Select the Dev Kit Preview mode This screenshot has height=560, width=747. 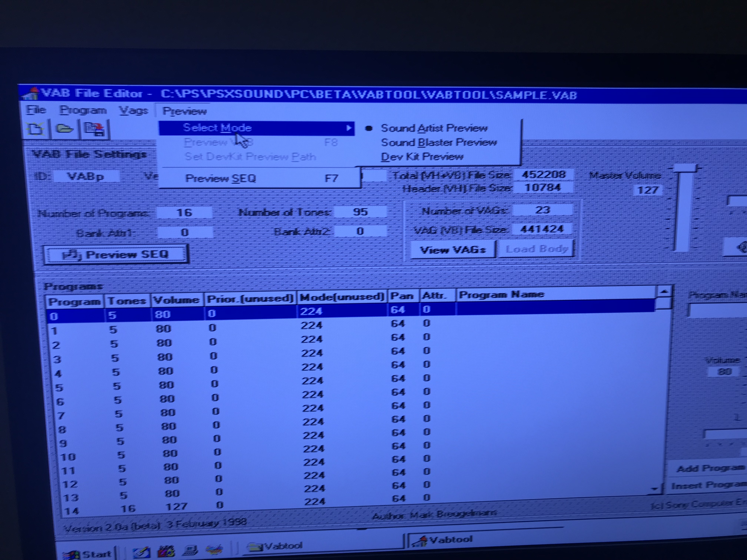(x=422, y=157)
